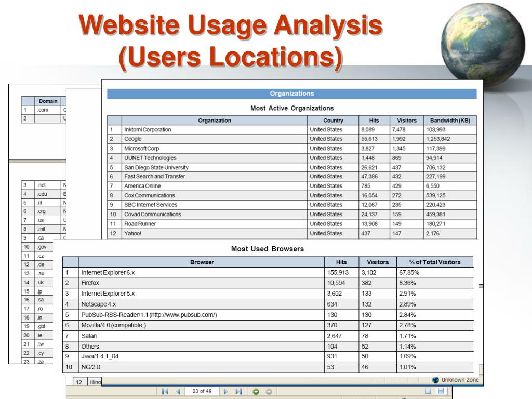The width and height of the screenshot is (532, 399).
Task: Click the green refresh circle icon
Action: pyautogui.click(x=256, y=392)
